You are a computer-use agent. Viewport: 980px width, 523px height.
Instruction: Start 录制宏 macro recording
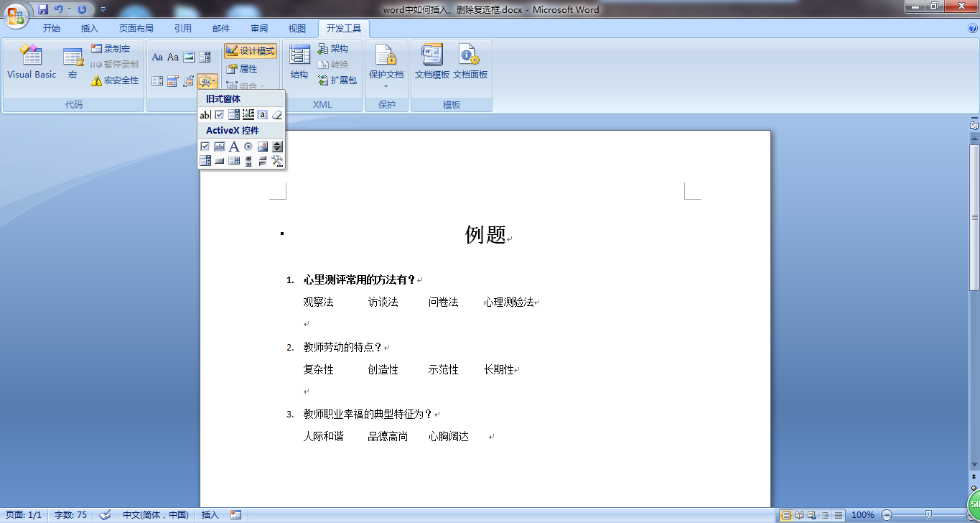pyautogui.click(x=111, y=49)
